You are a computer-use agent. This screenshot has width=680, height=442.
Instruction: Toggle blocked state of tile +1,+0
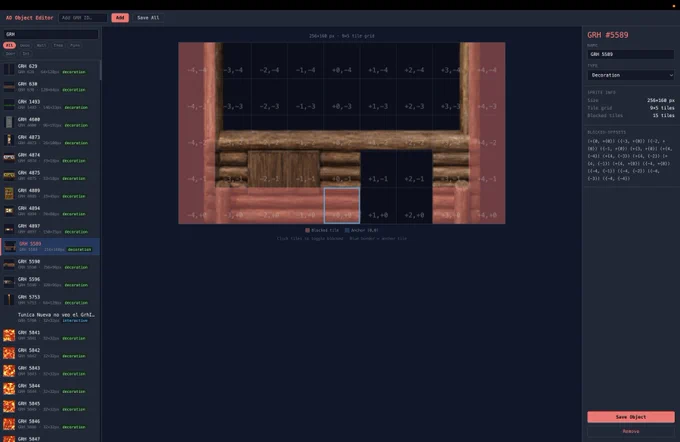(378, 206)
